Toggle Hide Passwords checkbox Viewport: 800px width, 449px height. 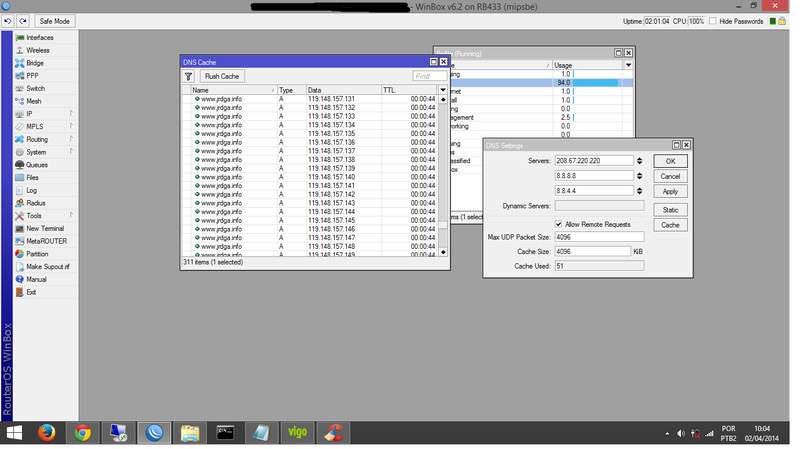(x=713, y=21)
